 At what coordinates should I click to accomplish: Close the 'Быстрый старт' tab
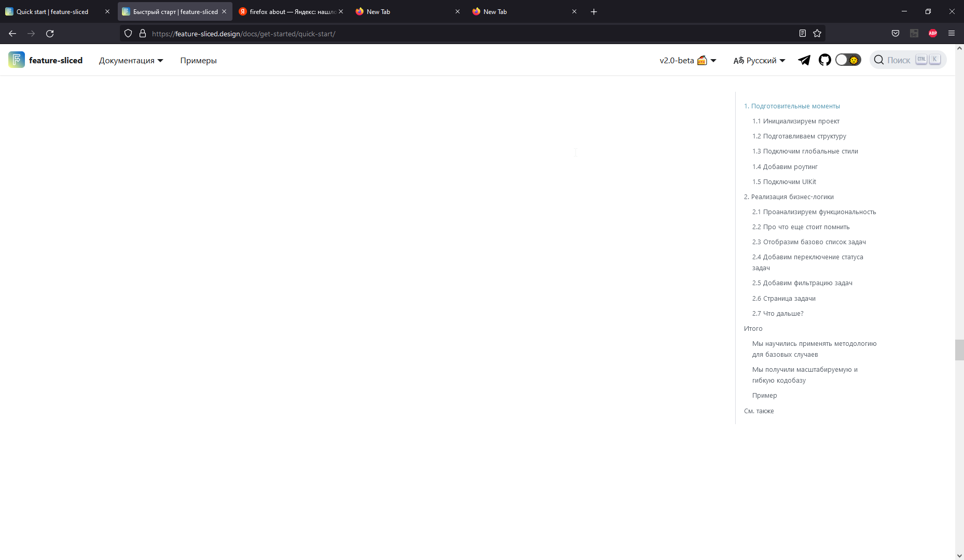tap(224, 11)
